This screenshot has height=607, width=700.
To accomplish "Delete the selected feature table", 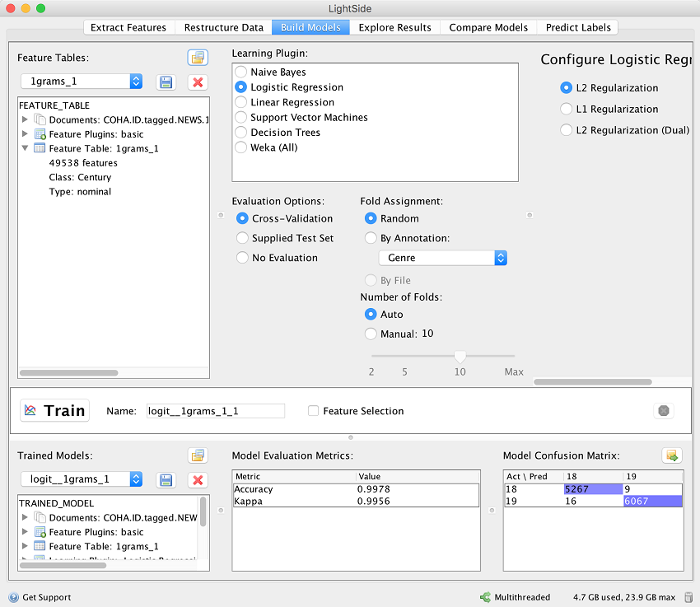I will (197, 82).
